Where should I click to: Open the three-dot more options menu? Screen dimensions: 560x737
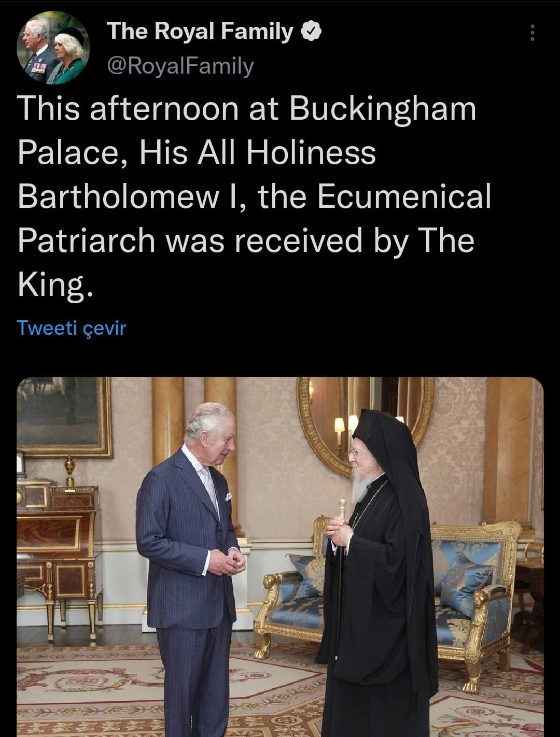pos(531,34)
